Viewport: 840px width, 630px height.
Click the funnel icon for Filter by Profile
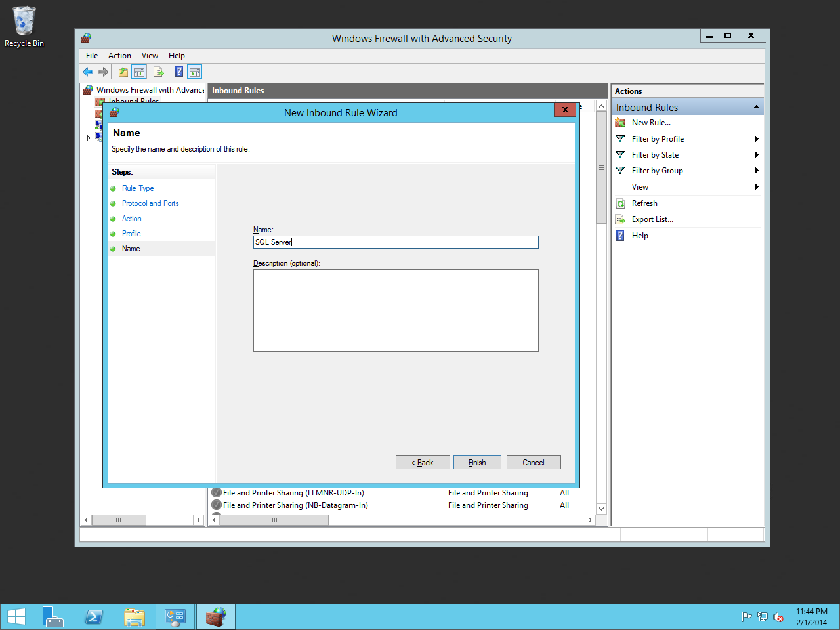(620, 139)
